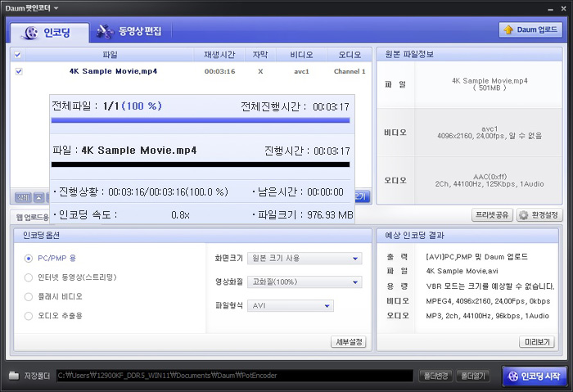
Task: Click the save folder path field
Action: coord(235,375)
